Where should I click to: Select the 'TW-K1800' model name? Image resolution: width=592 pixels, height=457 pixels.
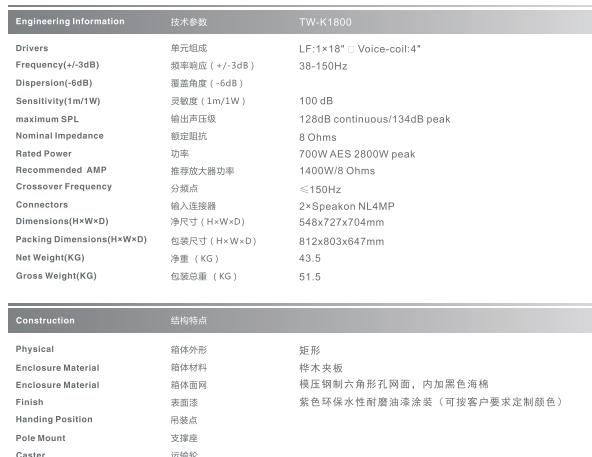(325, 22)
